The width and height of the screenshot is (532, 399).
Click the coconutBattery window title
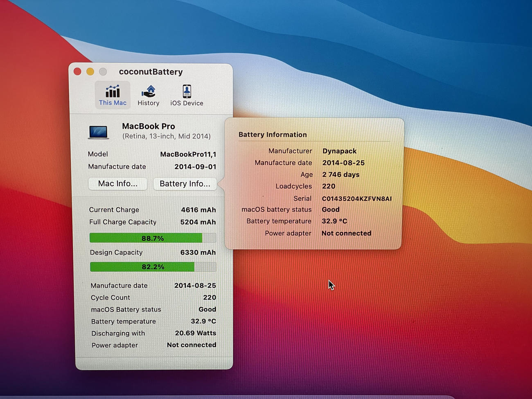151,72
